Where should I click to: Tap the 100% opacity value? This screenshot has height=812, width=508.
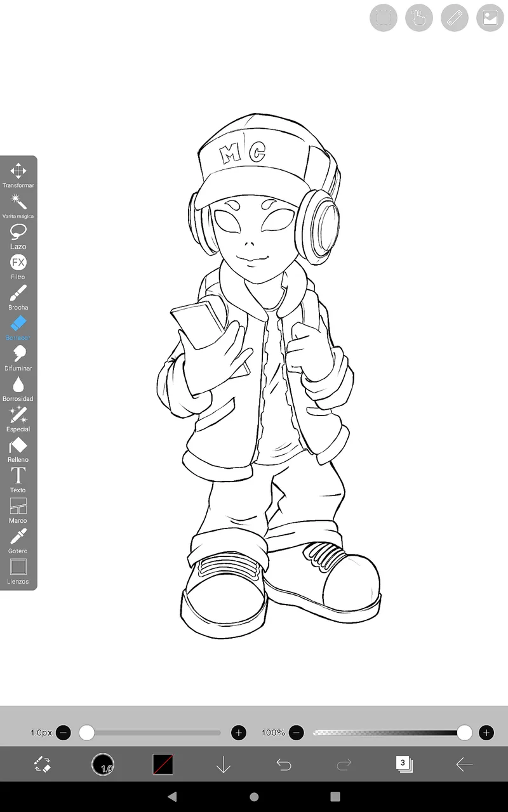(273, 733)
